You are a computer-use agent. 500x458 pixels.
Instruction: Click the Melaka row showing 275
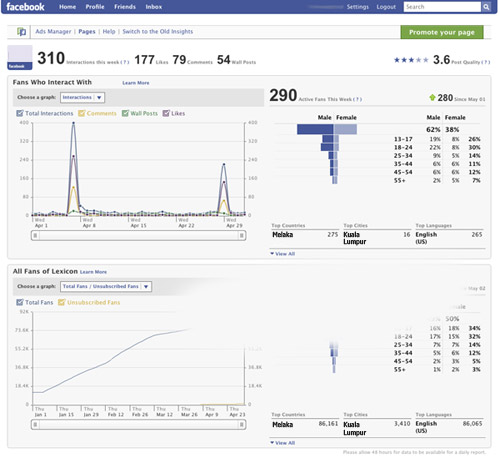[305, 235]
